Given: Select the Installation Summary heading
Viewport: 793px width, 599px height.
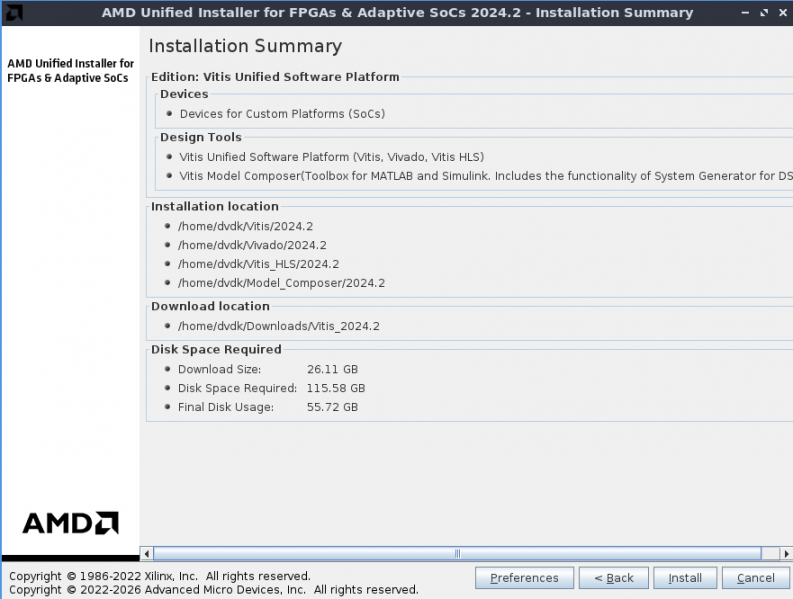Looking at the screenshot, I should pyautogui.click(x=245, y=46).
